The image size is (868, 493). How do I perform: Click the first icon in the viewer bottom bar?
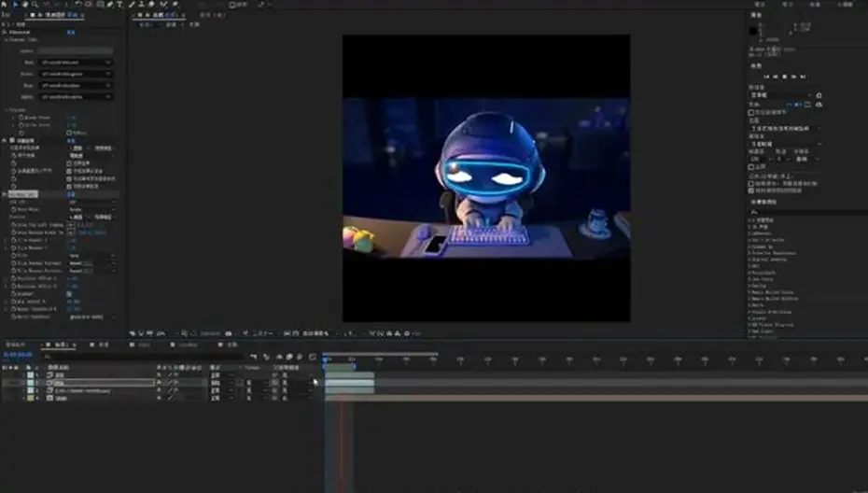(133, 333)
